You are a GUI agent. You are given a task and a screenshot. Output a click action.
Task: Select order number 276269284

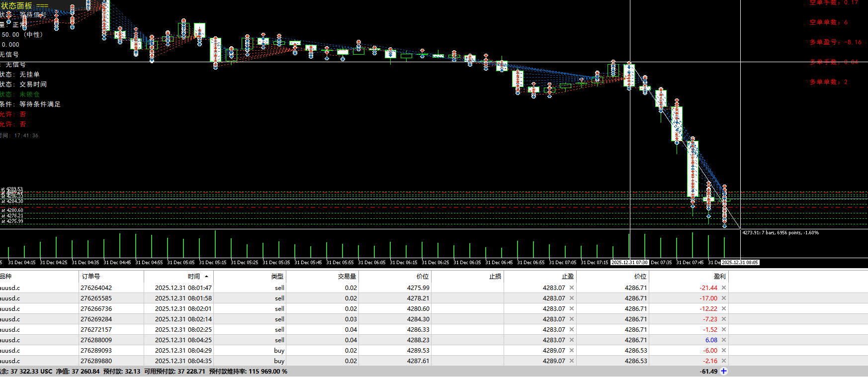point(96,319)
